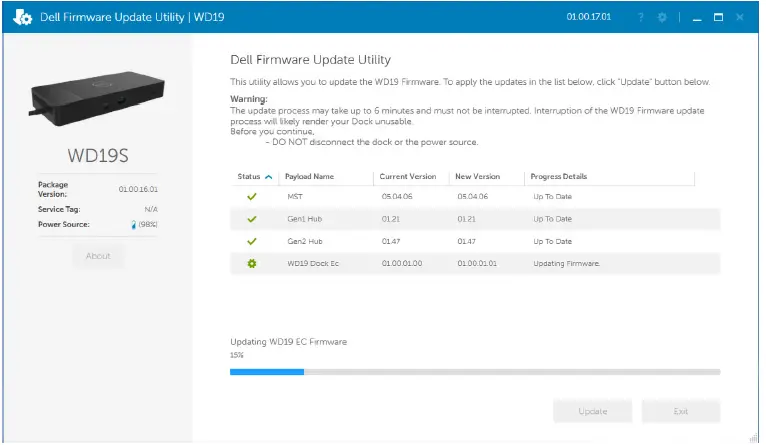
Task: Open help with the question mark icon
Action: pos(641,18)
